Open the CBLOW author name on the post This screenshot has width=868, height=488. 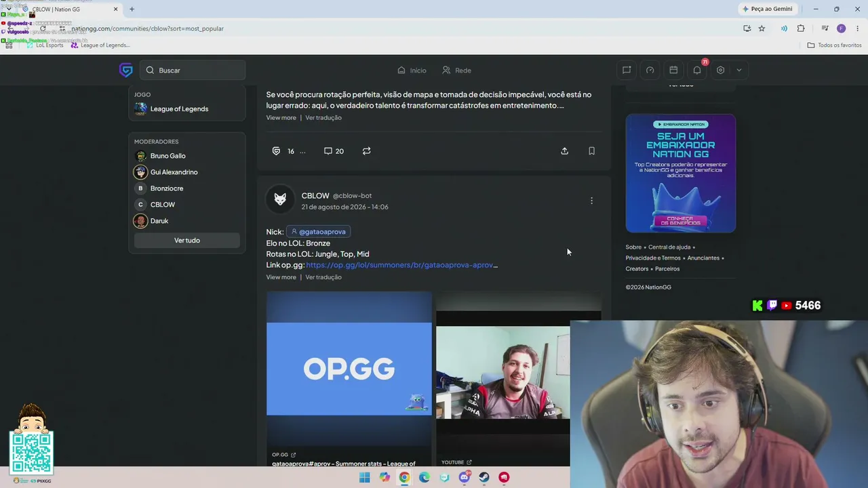tap(315, 195)
